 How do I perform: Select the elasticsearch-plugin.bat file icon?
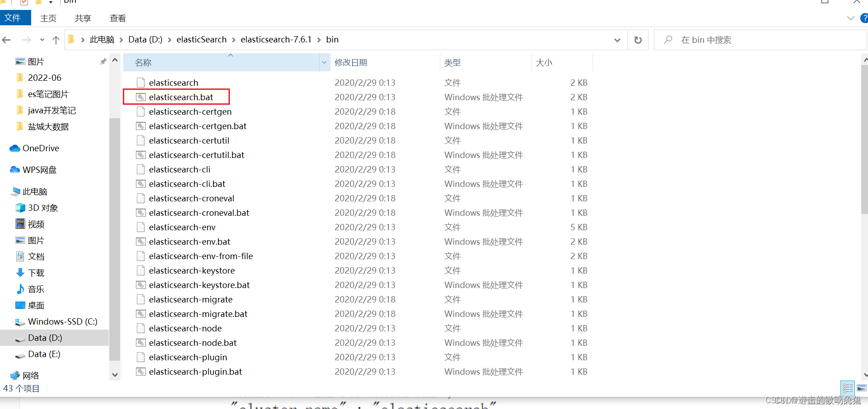click(x=141, y=372)
